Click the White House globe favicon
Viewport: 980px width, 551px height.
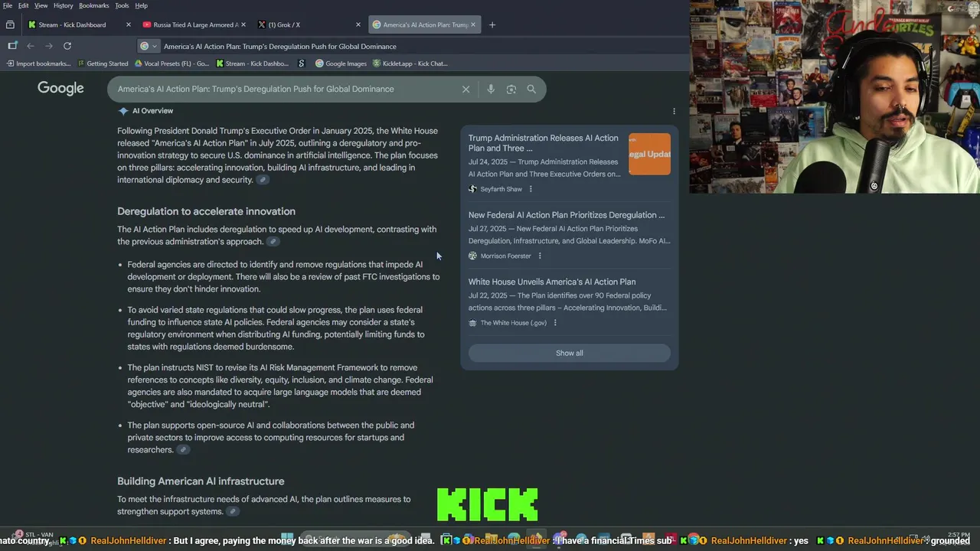(x=472, y=323)
